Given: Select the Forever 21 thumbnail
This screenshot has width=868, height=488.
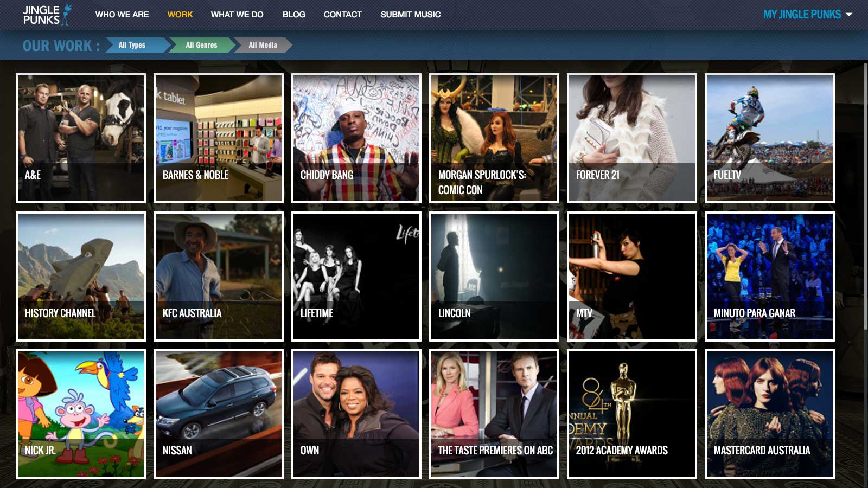Looking at the screenshot, I should [632, 138].
